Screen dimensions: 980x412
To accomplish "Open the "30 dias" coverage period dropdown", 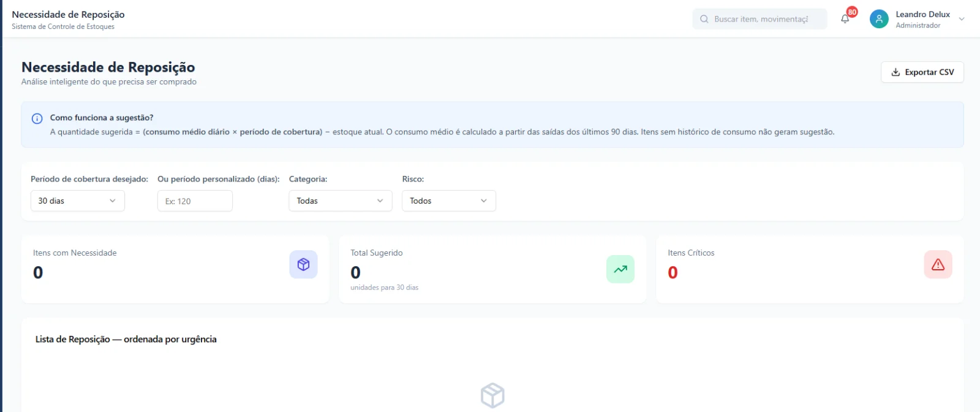I will [x=78, y=200].
